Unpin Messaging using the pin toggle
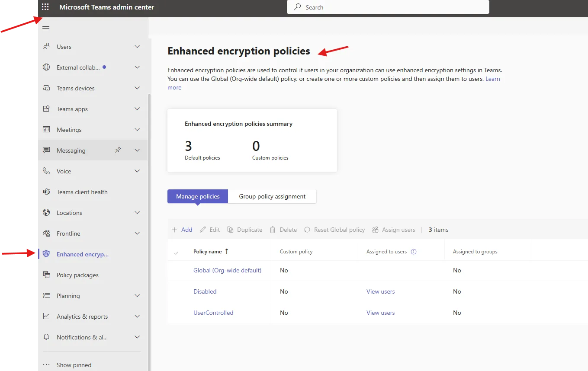Viewport: 588px width, 371px height. pos(117,150)
